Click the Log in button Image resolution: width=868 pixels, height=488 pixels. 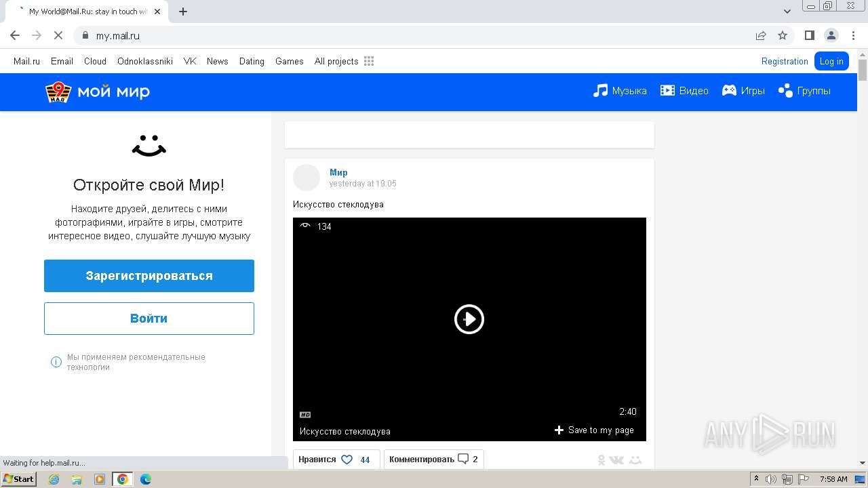click(x=831, y=61)
